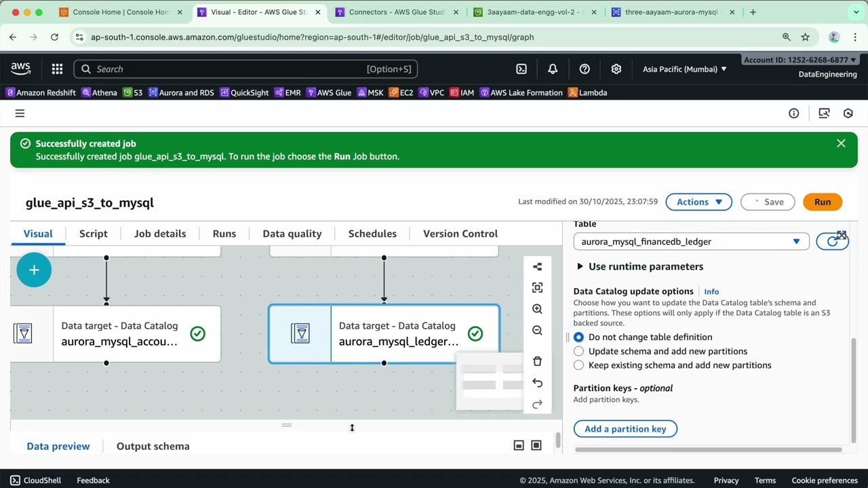
Task: Toggle the left navigation hamburger menu
Action: pos(20,113)
